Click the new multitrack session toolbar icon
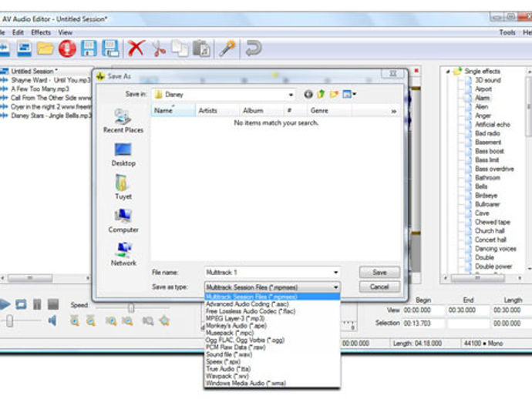 pyautogui.click(x=24, y=49)
